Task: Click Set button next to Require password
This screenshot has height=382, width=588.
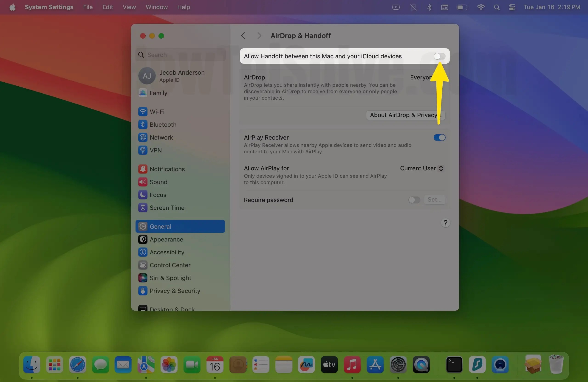Action: (x=435, y=200)
